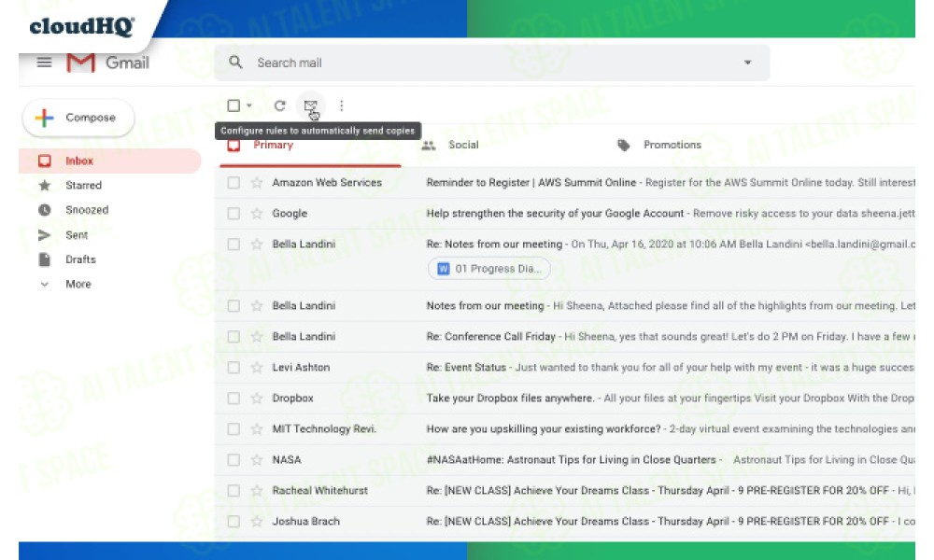Viewport: 934px width, 560px height.
Task: Click the Promotions tag icon
Action: 624,146
